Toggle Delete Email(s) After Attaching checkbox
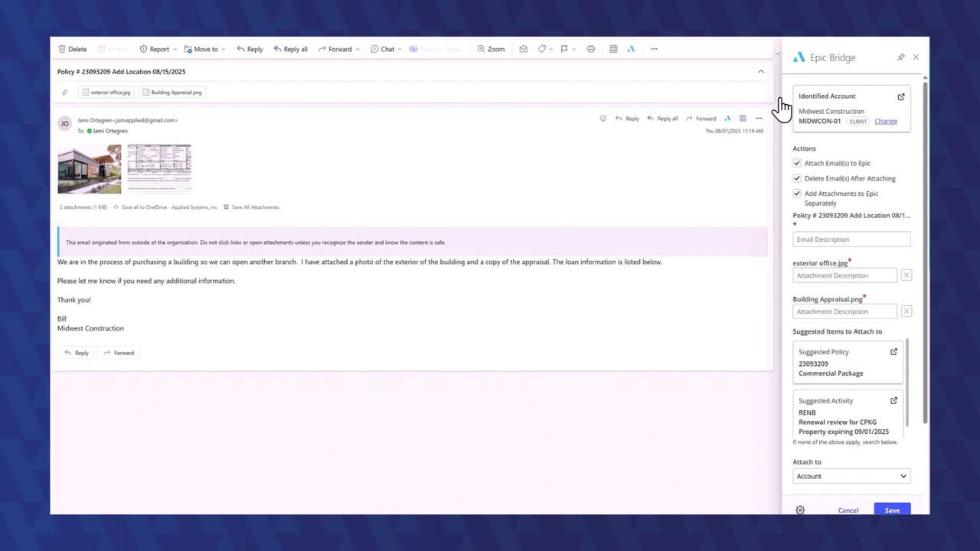This screenshot has width=980, height=551. coord(797,178)
